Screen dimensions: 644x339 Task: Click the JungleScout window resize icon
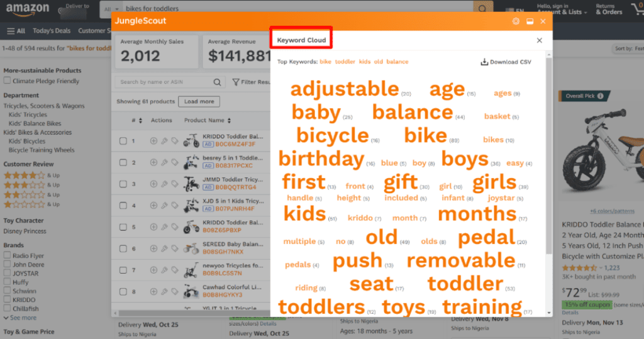(530, 21)
